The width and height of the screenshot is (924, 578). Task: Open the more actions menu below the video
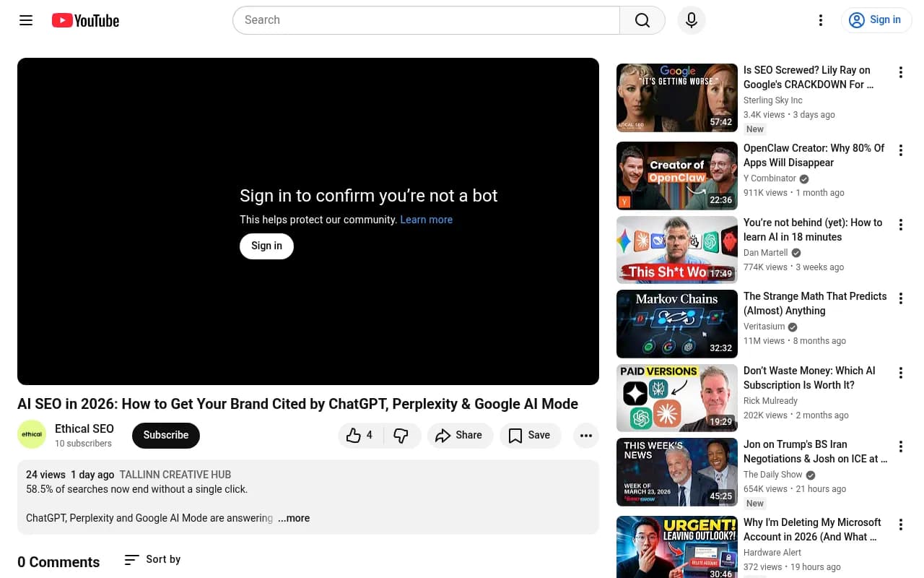click(585, 435)
